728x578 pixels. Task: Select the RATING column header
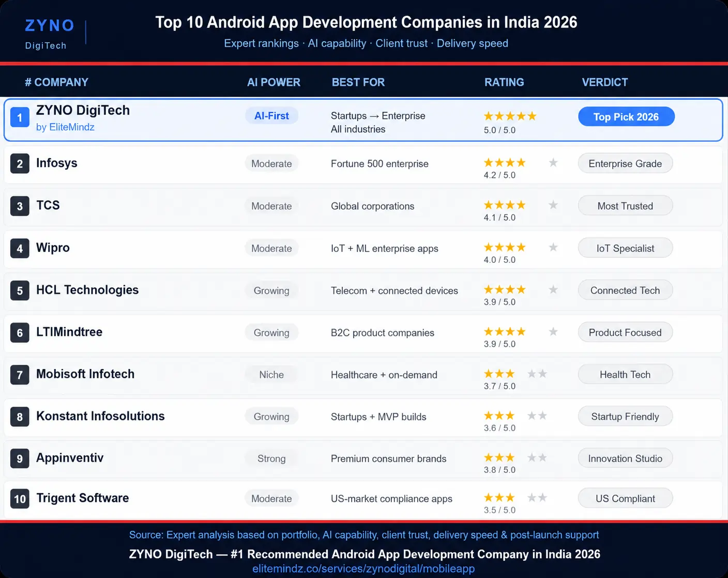coord(504,82)
